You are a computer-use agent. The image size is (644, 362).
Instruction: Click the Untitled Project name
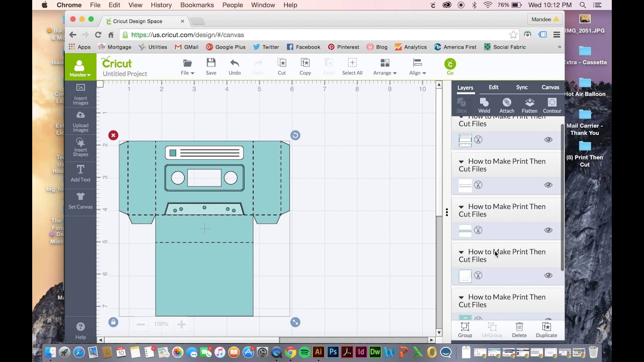coord(125,74)
